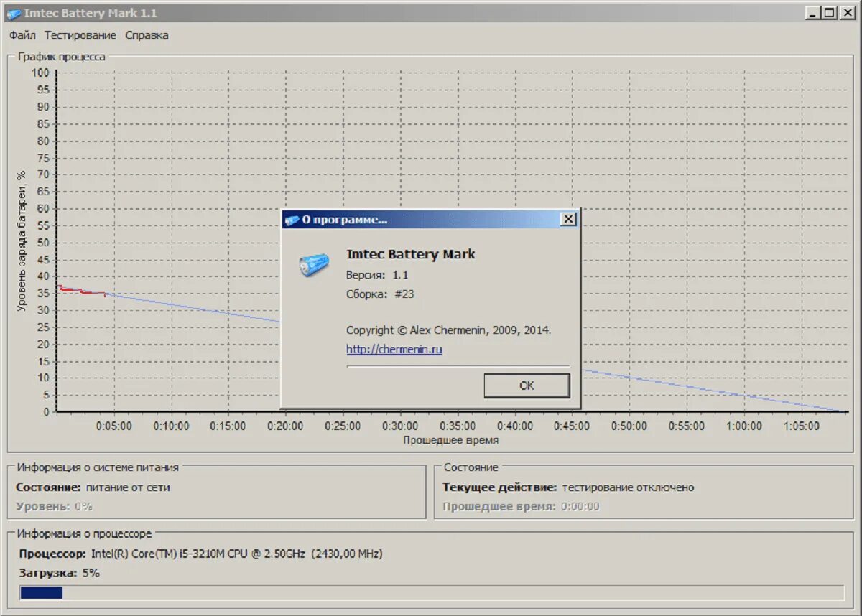Click the 0:30:00 time axis label

[x=400, y=426]
